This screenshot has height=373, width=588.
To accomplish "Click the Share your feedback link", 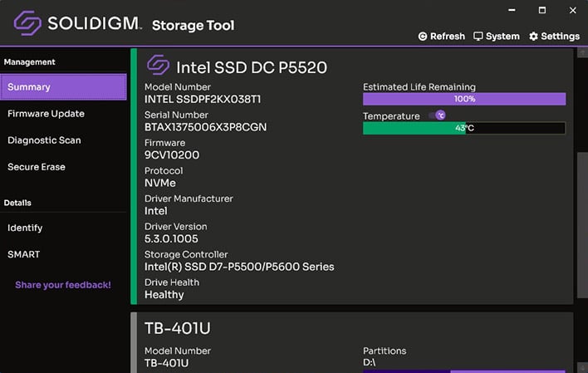I will 63,285.
